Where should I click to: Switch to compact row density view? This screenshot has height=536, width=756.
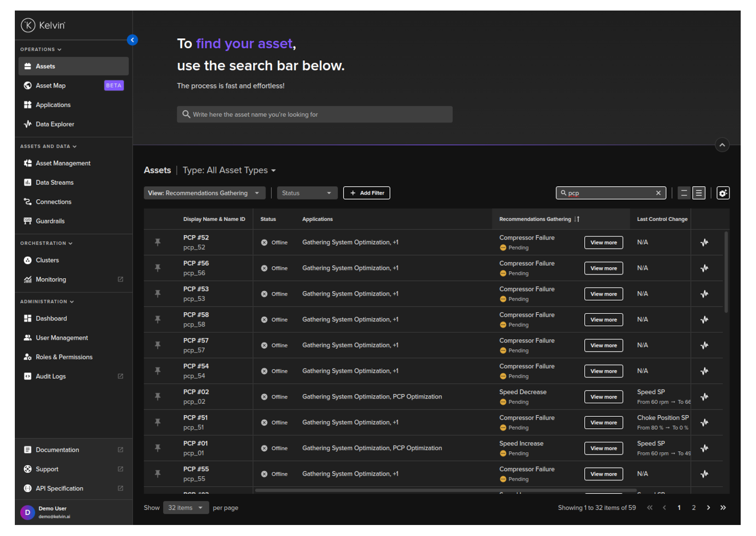click(684, 193)
